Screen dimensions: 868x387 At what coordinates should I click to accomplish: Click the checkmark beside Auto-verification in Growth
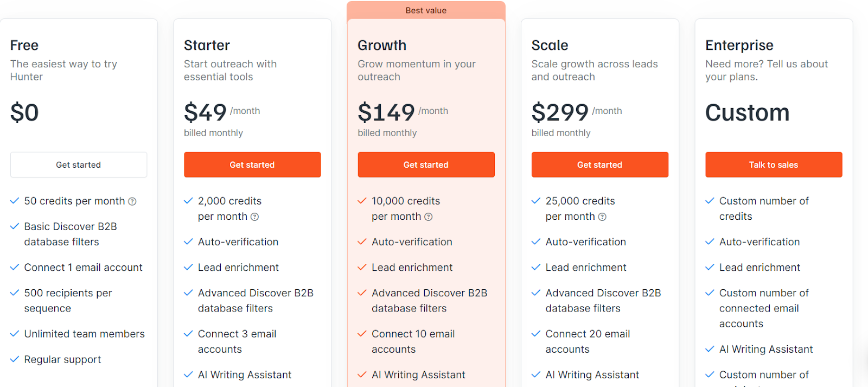click(x=361, y=242)
